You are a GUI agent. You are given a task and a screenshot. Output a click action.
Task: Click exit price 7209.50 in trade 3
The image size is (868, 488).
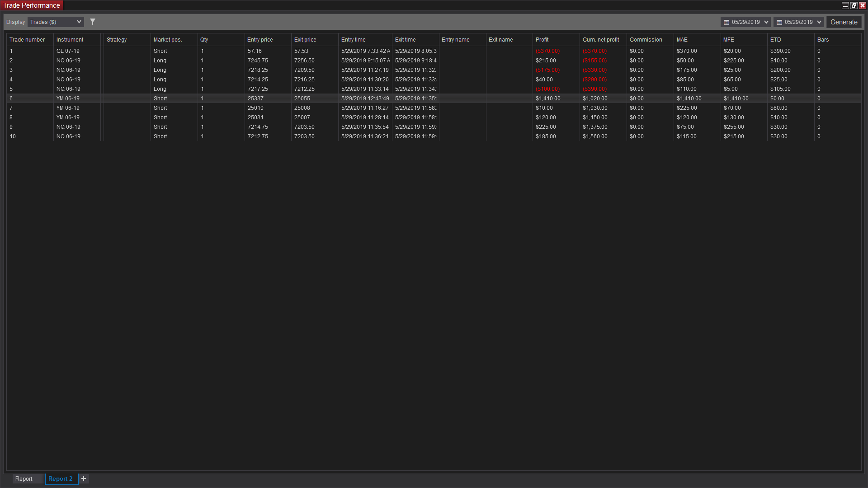[304, 70]
